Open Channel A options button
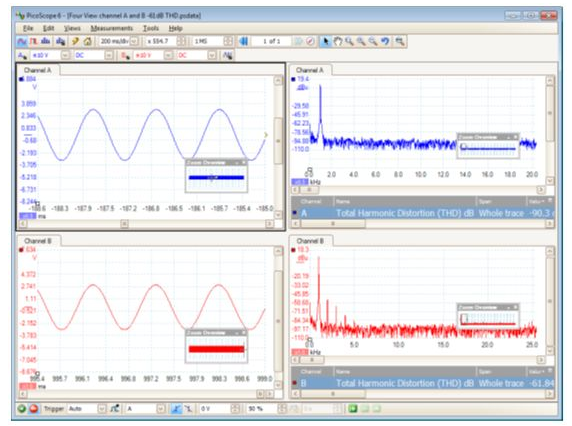Viewport: 572px width, 426px height. (23, 55)
